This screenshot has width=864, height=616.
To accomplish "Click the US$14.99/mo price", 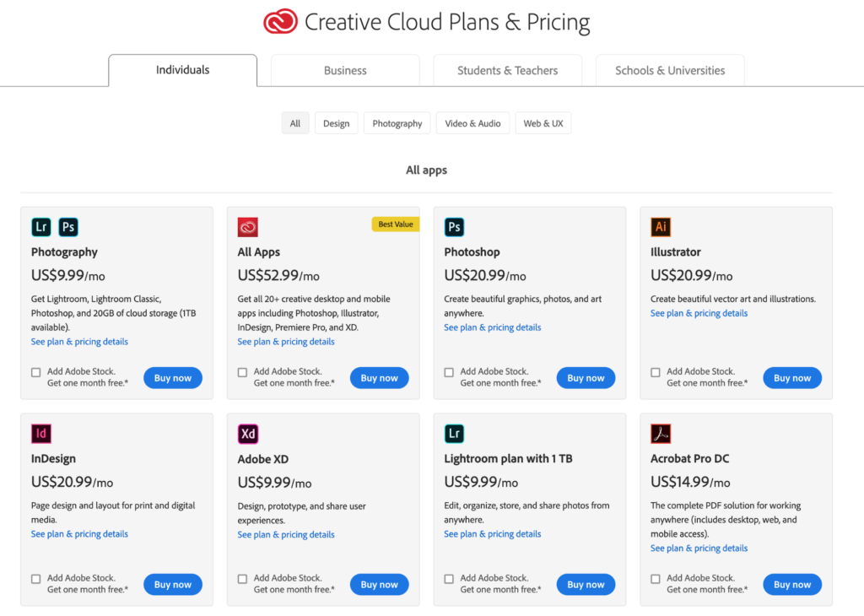I will point(690,482).
